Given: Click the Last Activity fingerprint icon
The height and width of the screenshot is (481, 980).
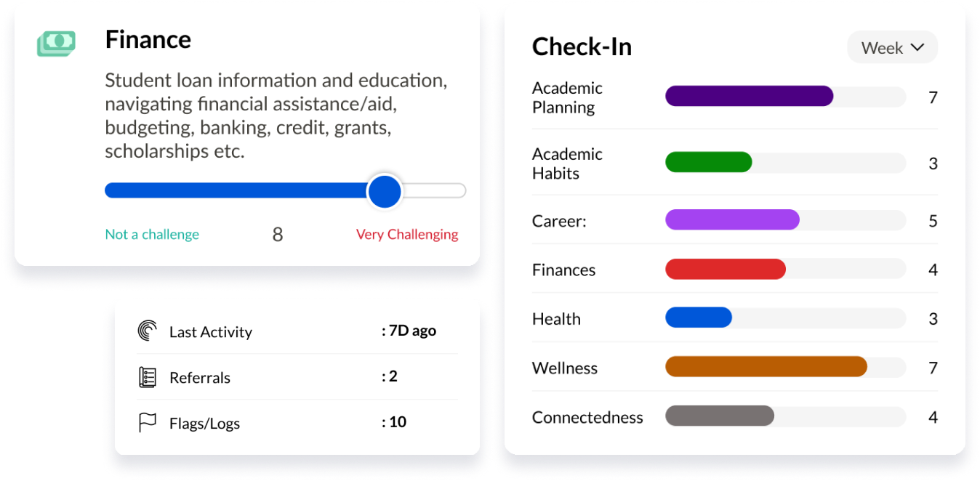Looking at the screenshot, I should pos(148,331).
